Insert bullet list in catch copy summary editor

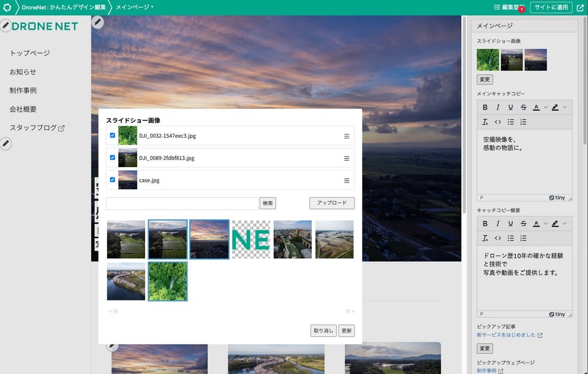510,238
